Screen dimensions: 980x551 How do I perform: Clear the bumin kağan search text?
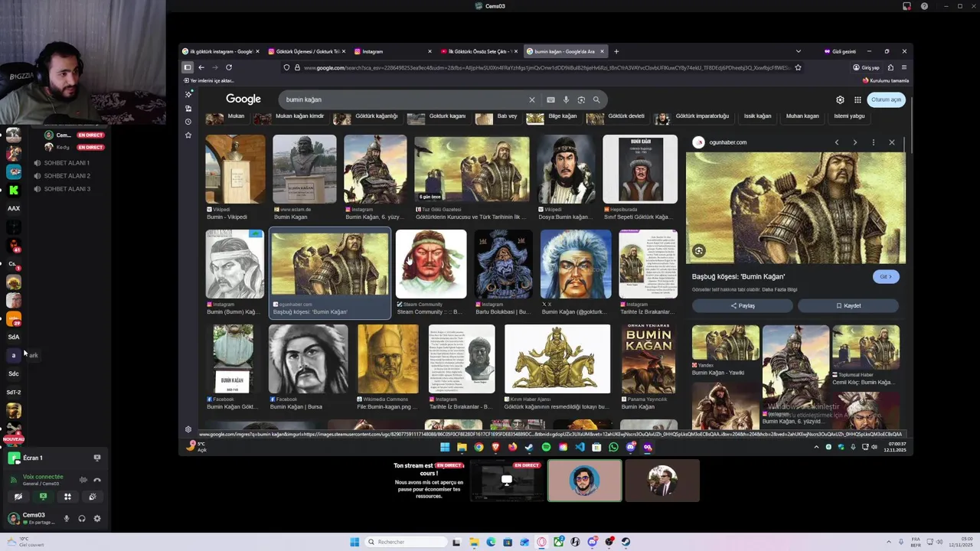[531, 99]
